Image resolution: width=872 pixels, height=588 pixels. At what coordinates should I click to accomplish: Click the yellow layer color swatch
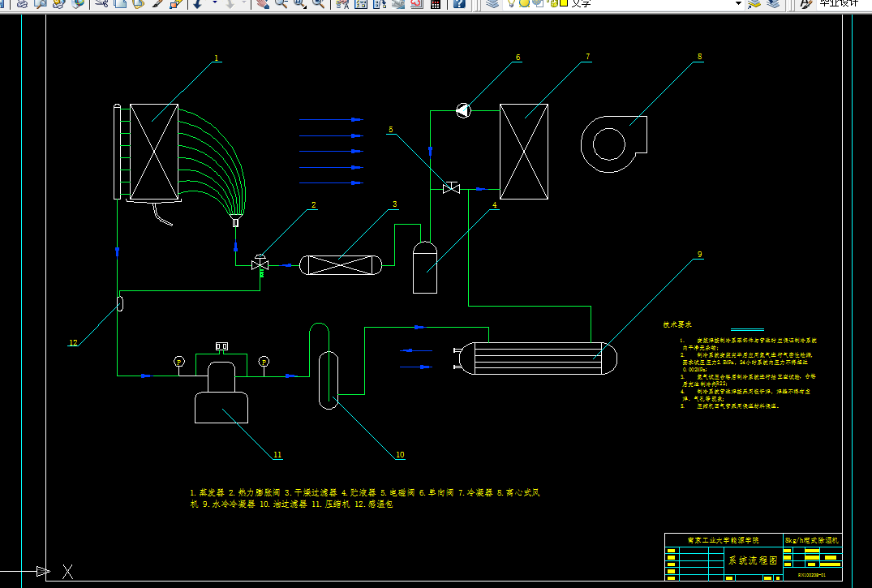[564, 2]
